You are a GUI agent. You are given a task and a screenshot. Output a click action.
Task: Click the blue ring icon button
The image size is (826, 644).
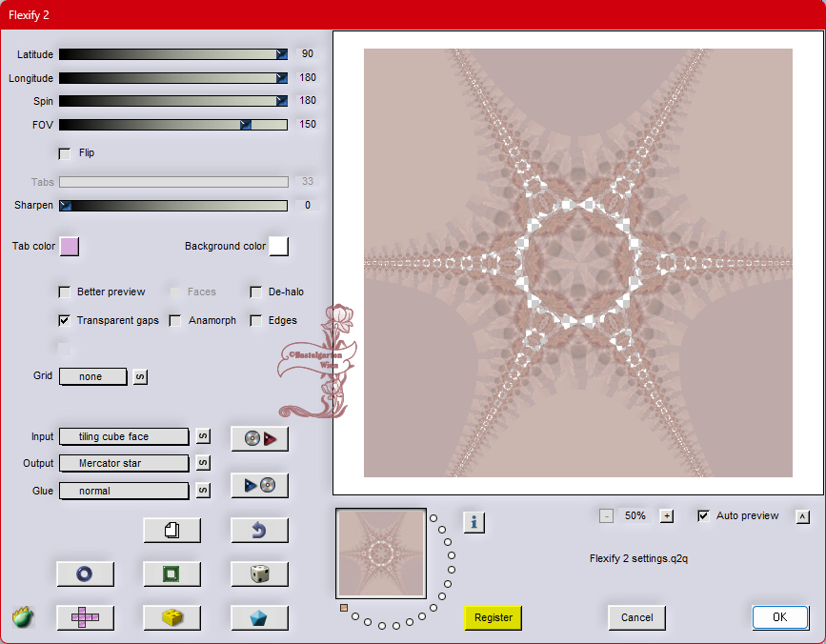85,574
